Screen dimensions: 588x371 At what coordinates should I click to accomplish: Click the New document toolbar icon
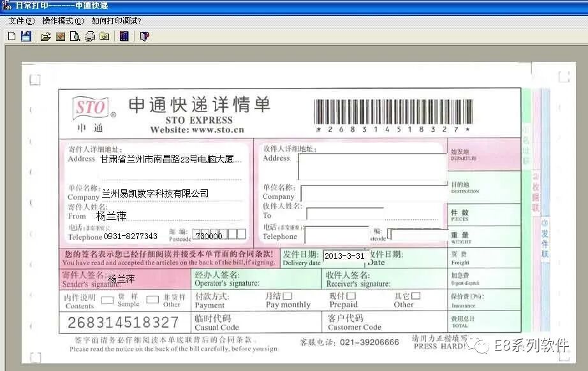pos(12,36)
